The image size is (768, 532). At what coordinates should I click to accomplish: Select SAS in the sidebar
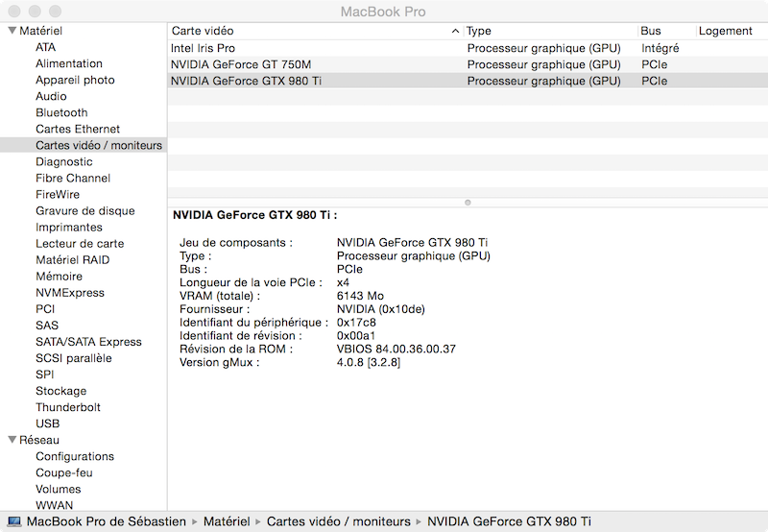(46, 326)
